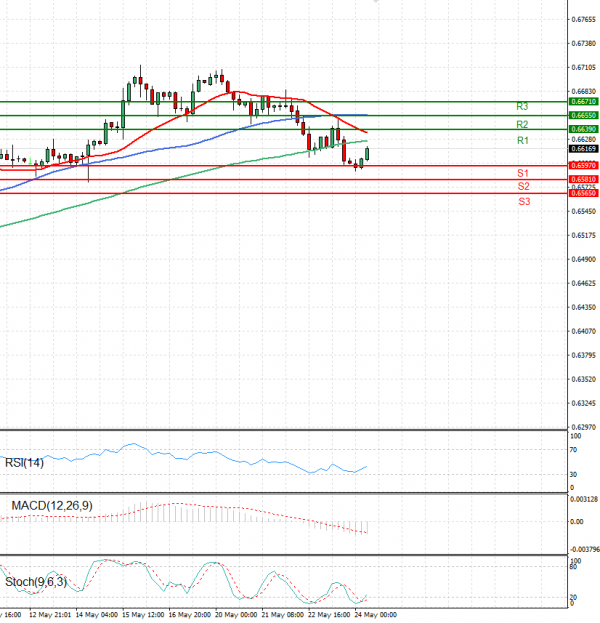Click the 0.62970 price axis value
The width and height of the screenshot is (600, 623).
(584, 428)
